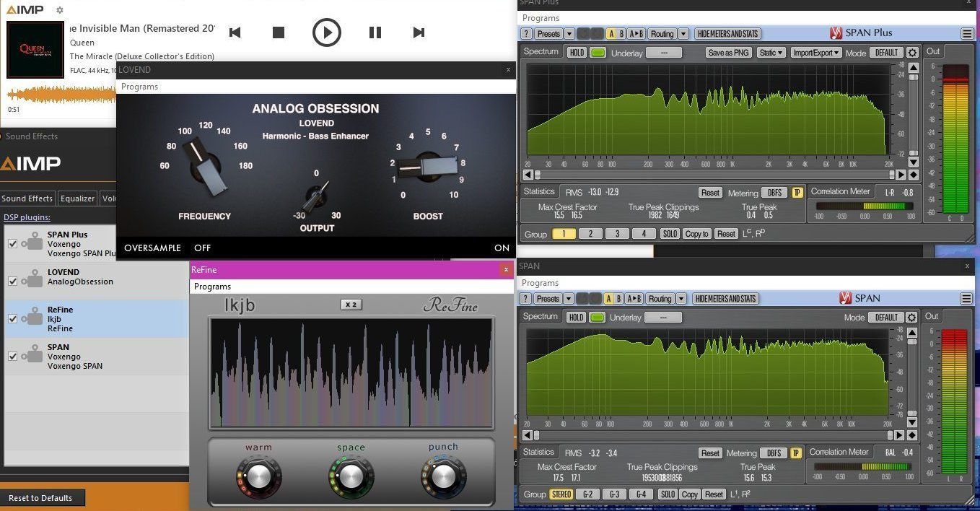The image size is (980, 511).
Task: Click Reset to Defaults button
Action: (42, 498)
